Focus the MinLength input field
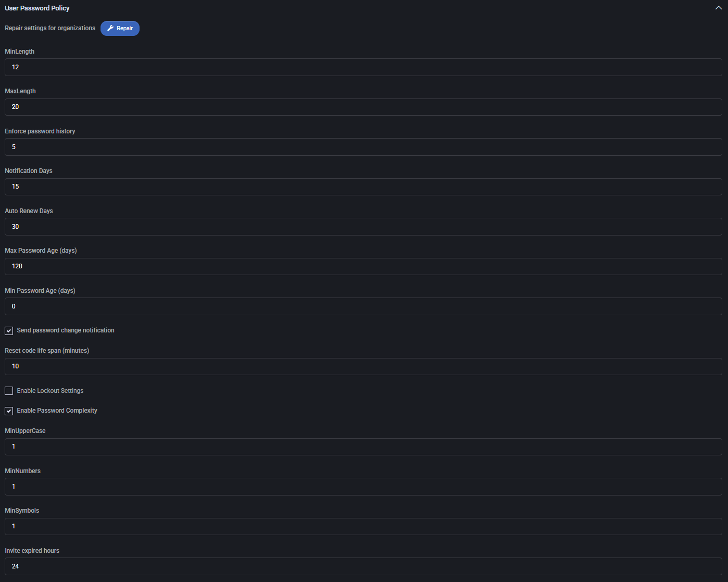728x582 pixels. [363, 67]
